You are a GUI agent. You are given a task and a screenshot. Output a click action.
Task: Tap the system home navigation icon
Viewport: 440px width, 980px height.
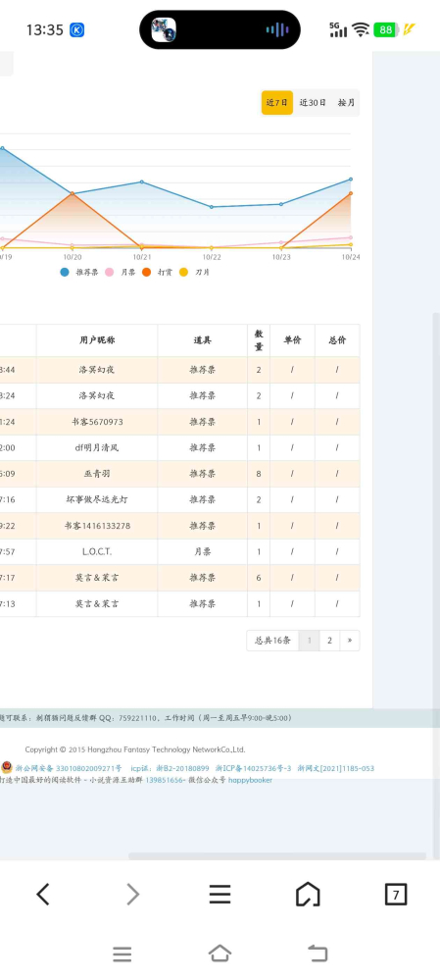pyautogui.click(x=220, y=954)
